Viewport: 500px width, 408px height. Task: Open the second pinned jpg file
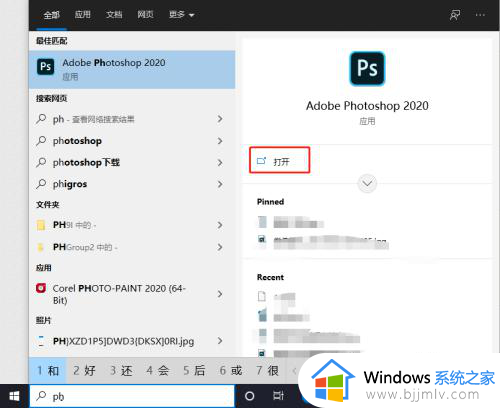[323, 242]
